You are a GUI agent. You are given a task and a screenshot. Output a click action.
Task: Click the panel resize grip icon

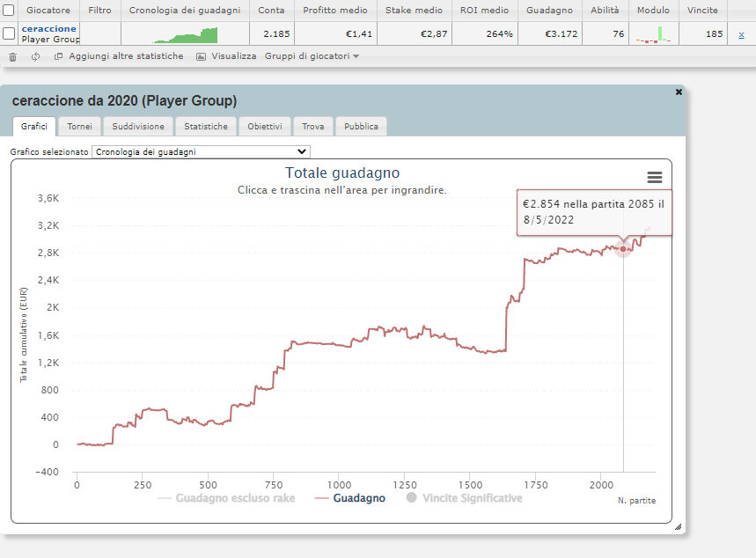(x=678, y=527)
